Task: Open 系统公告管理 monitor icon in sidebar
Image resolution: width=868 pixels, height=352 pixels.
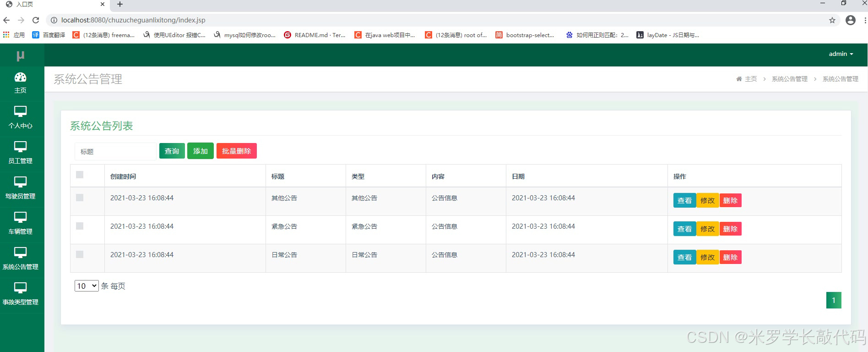Action: [20, 253]
